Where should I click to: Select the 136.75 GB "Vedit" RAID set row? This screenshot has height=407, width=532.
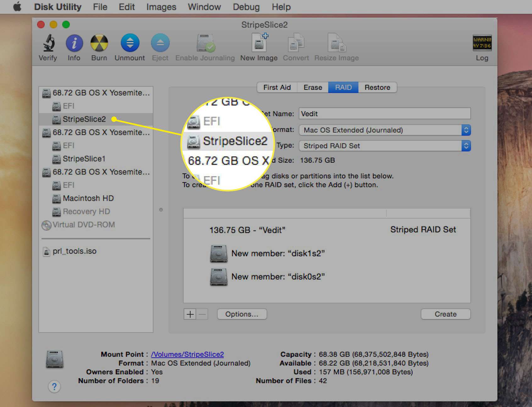(327, 230)
